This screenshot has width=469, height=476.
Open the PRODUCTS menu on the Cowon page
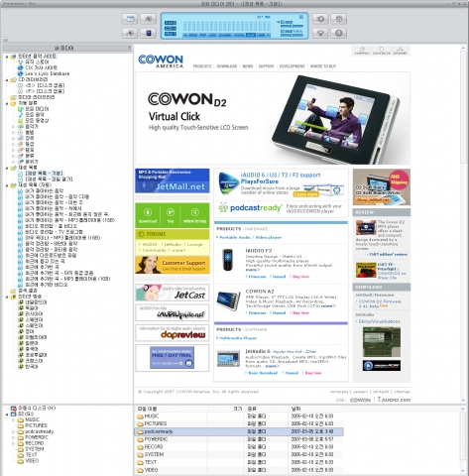(202, 66)
